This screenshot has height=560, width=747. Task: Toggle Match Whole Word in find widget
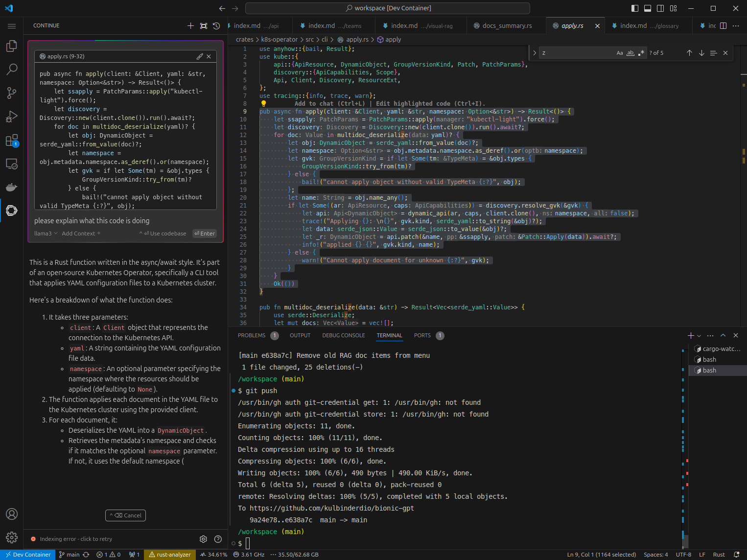[630, 53]
